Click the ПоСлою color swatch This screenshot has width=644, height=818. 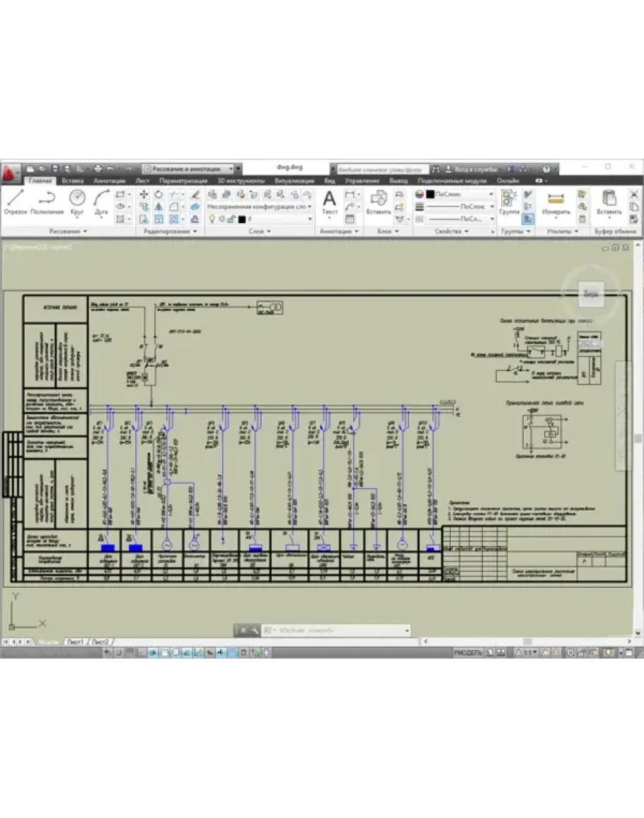click(x=430, y=194)
